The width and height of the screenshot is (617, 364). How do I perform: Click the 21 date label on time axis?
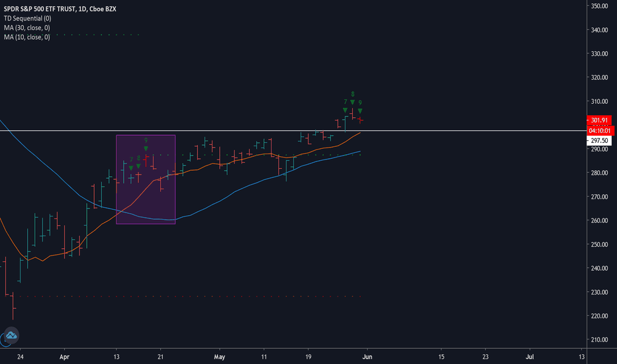160,357
